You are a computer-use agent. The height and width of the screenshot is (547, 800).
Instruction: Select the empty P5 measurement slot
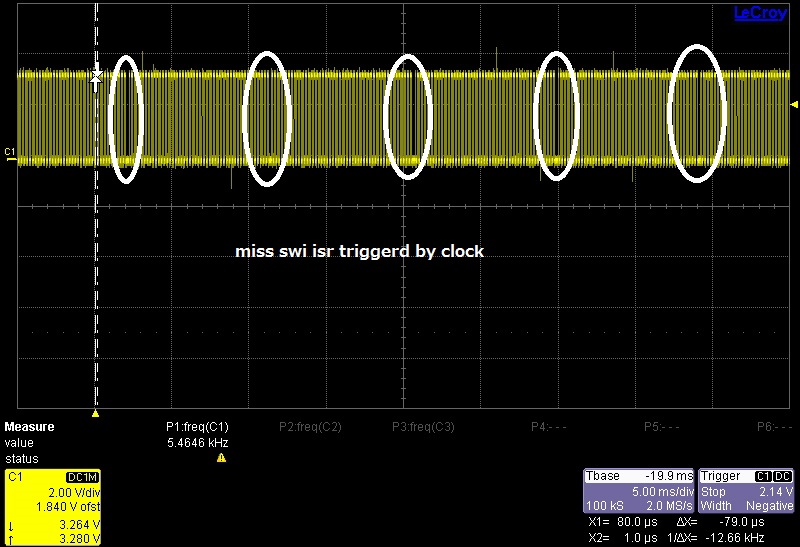pos(662,427)
